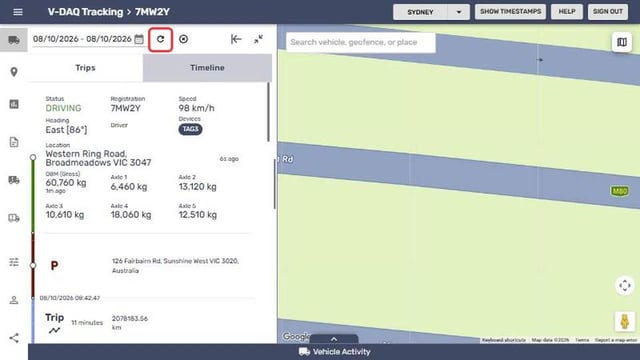Click the DRIVING status text
The height and width of the screenshot is (360, 640).
63,108
